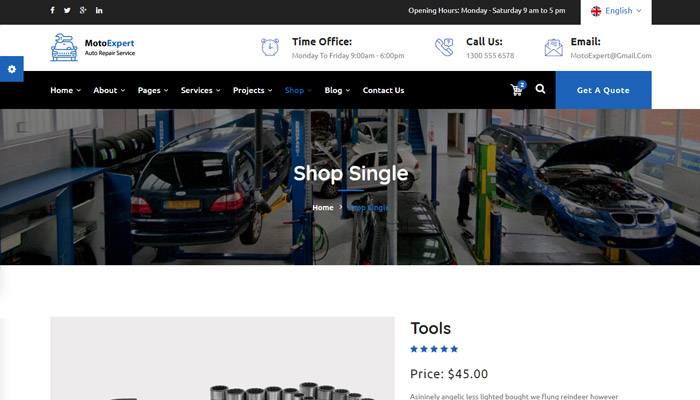Viewport: 700px width, 400px height.
Task: Open the shopping cart icon
Action: pos(517,90)
